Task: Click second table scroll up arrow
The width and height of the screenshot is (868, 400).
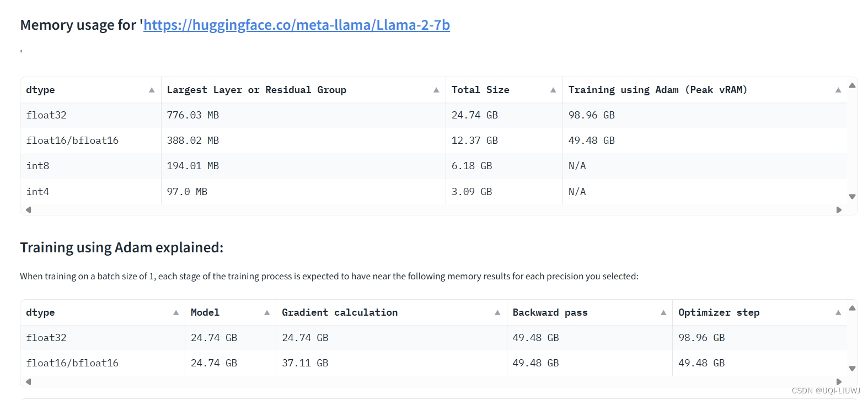Action: 852,308
